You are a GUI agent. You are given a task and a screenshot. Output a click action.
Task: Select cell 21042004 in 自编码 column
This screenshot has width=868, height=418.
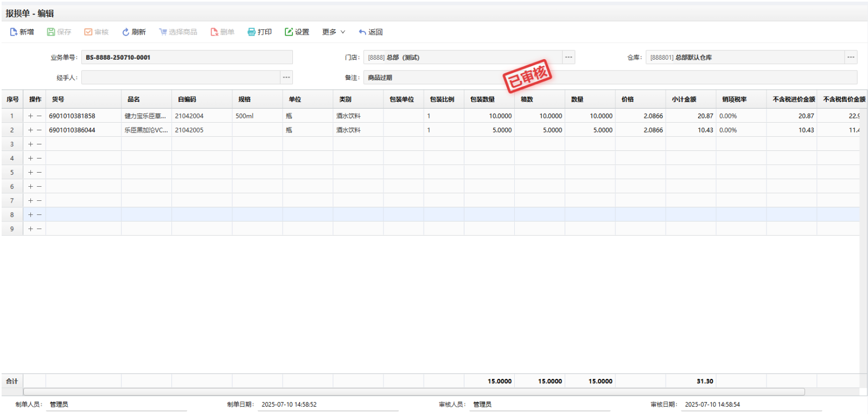[202, 116]
